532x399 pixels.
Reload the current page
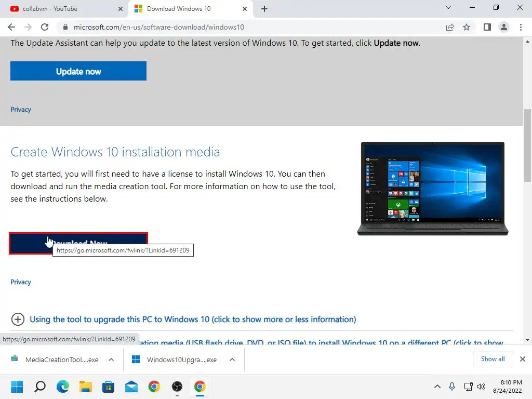point(45,27)
